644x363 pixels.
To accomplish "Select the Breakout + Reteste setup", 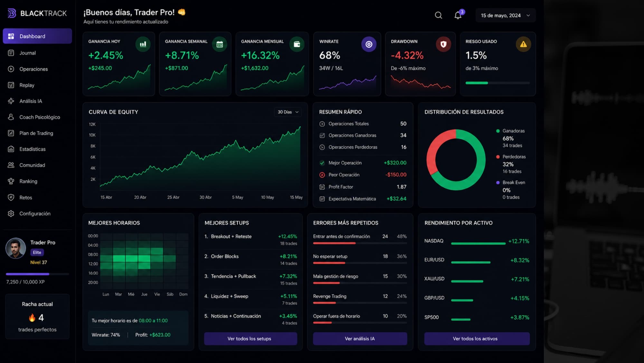I will 251,240.
